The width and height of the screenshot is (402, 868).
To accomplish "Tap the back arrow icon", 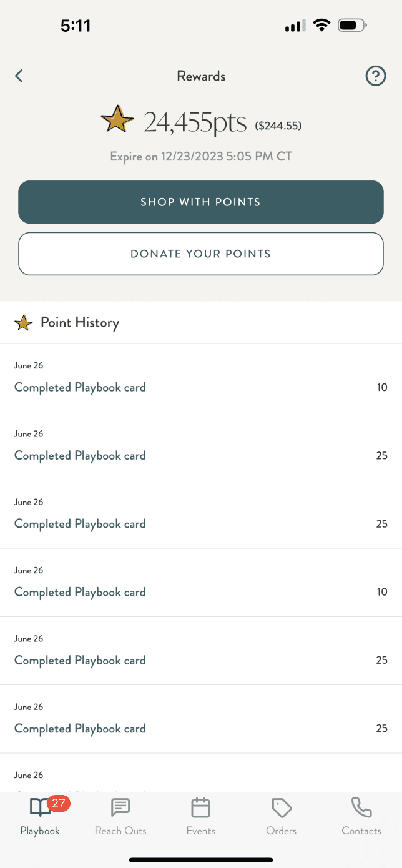I will click(x=19, y=76).
